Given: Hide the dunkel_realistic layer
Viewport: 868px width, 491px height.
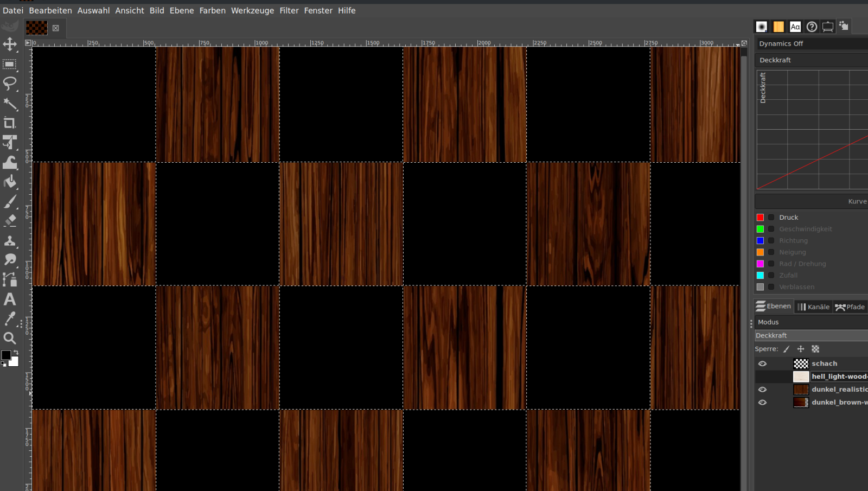Looking at the screenshot, I should (x=762, y=390).
